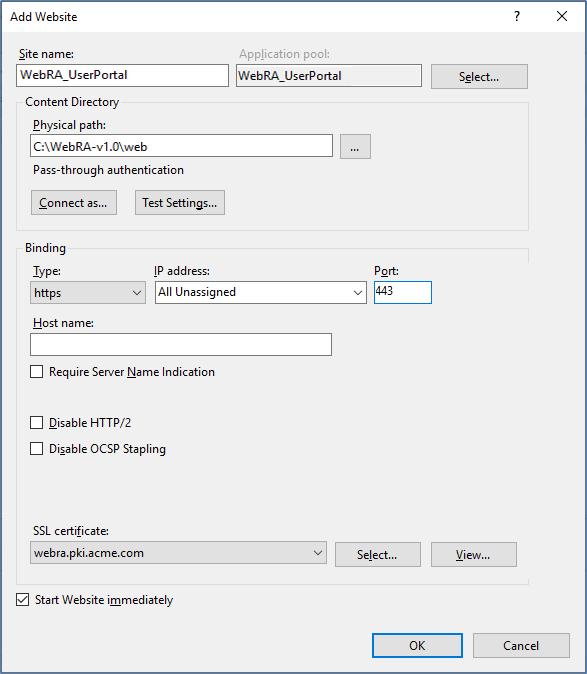
Task: Click the help question mark icon
Action: [517, 16]
